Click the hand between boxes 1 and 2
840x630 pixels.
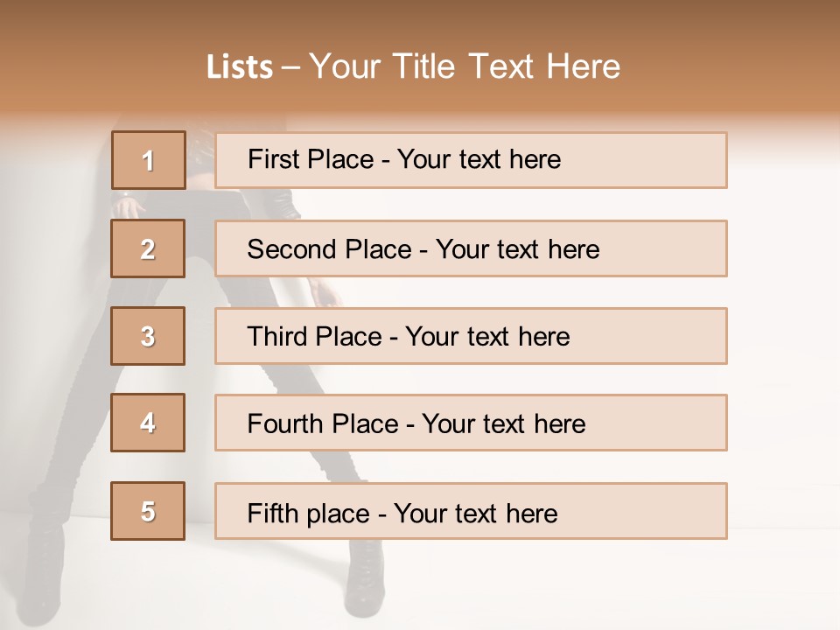[x=129, y=206]
